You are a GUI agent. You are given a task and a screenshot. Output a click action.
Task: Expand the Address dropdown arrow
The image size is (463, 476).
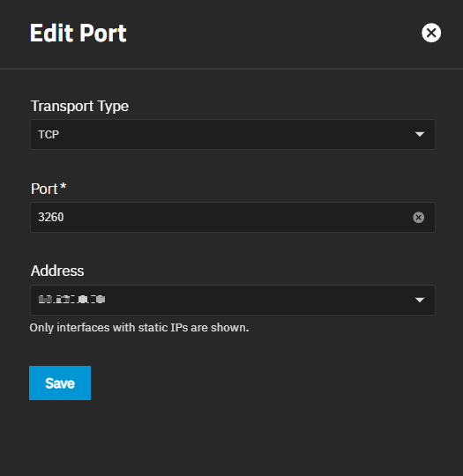[x=420, y=300]
